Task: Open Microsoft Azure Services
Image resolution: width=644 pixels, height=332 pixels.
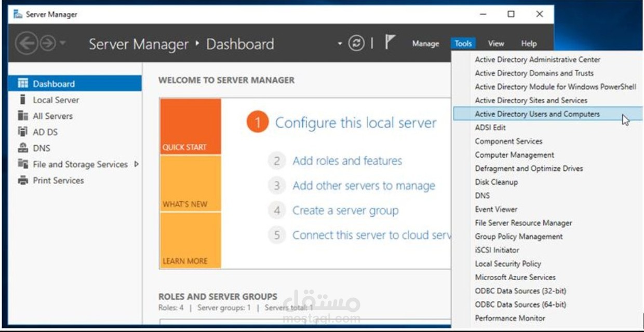Action: tap(515, 277)
